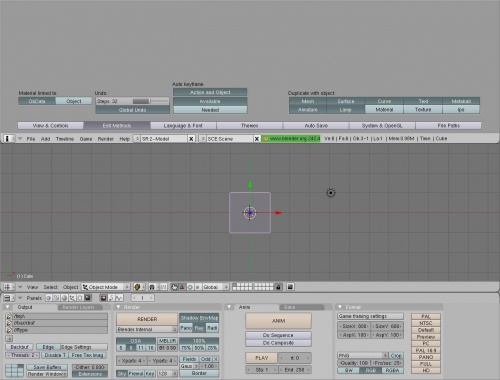This screenshot has width=500, height=380.
Task: Toggle ObData material link option
Action: [x=37, y=101]
